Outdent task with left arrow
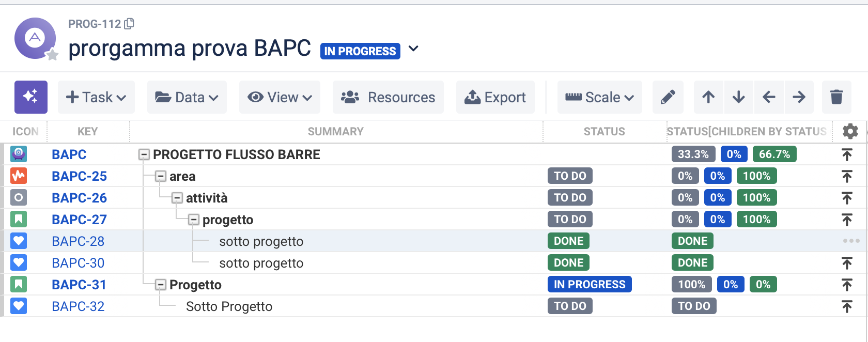 [769, 97]
